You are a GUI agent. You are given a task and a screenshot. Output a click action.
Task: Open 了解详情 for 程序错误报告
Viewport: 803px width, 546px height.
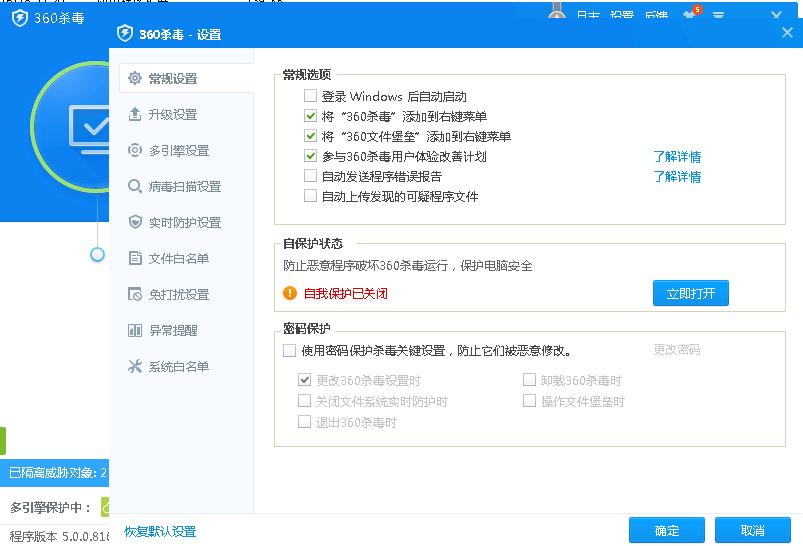coord(677,176)
